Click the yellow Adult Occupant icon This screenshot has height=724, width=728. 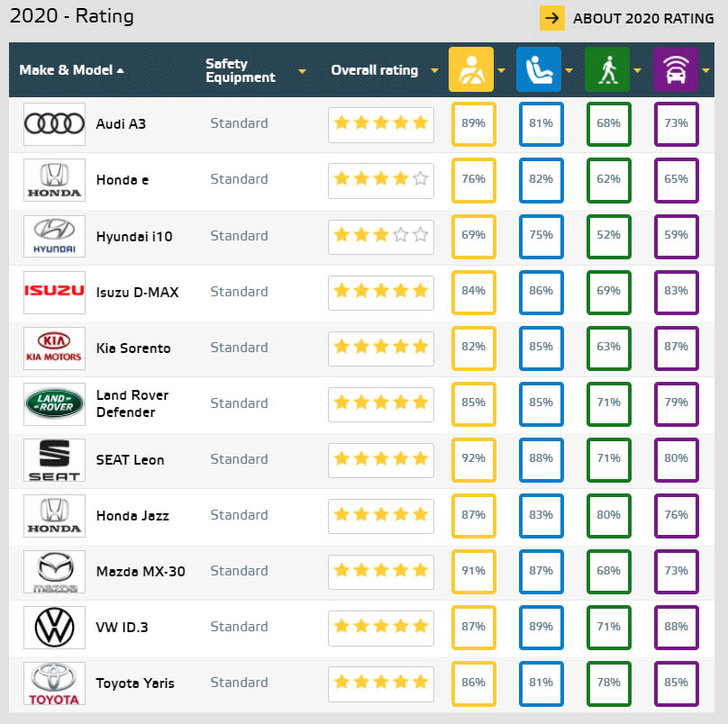tap(471, 69)
